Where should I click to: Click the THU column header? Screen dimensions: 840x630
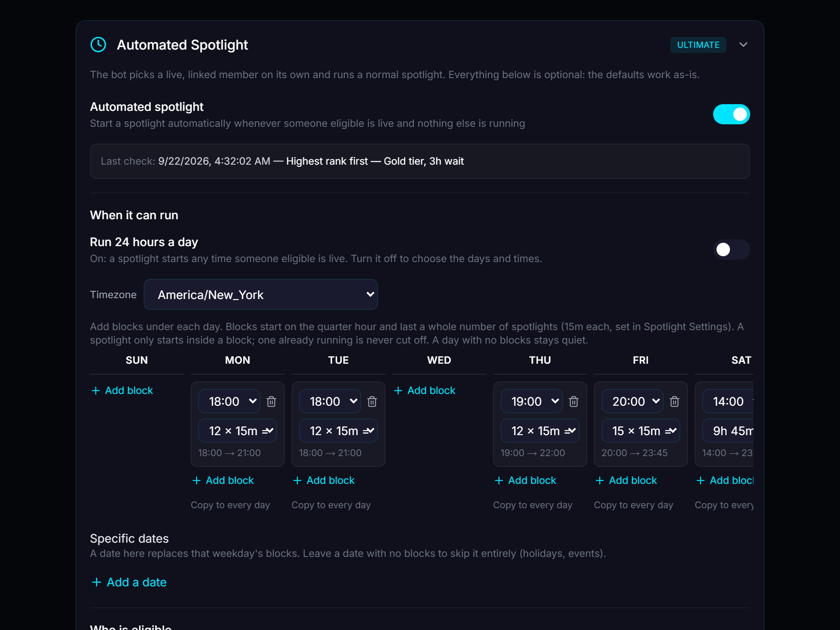pyautogui.click(x=540, y=360)
